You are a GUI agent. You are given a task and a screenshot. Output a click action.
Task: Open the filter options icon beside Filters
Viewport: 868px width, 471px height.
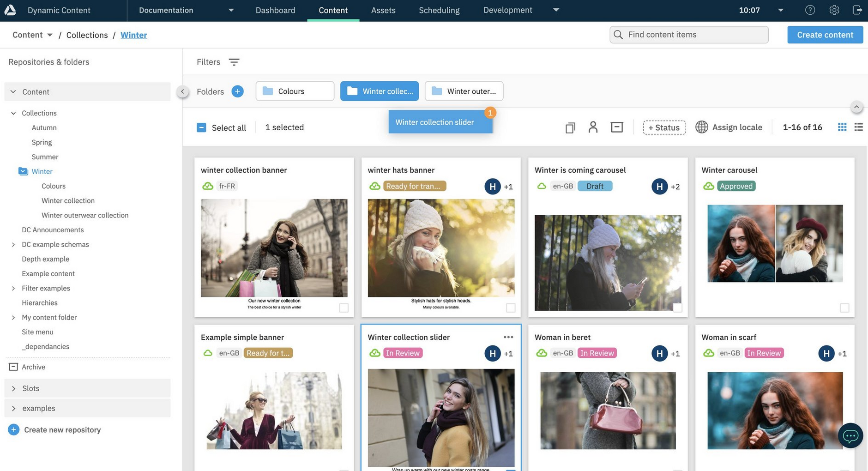tap(234, 62)
